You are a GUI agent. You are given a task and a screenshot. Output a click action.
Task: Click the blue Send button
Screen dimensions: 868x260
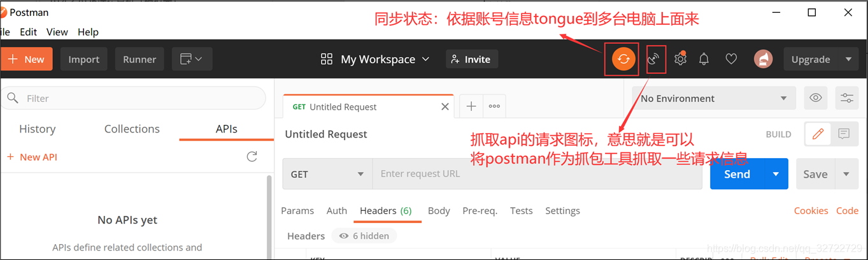(x=737, y=174)
